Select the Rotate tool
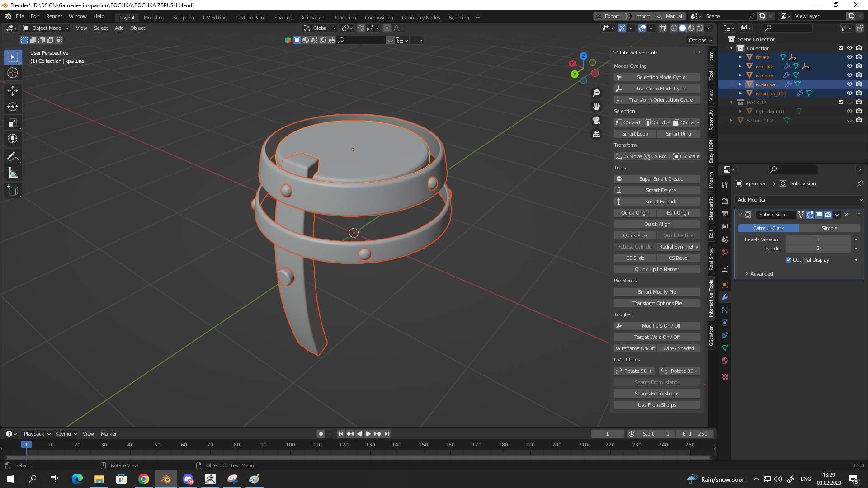The height and width of the screenshot is (488, 868). [x=13, y=107]
